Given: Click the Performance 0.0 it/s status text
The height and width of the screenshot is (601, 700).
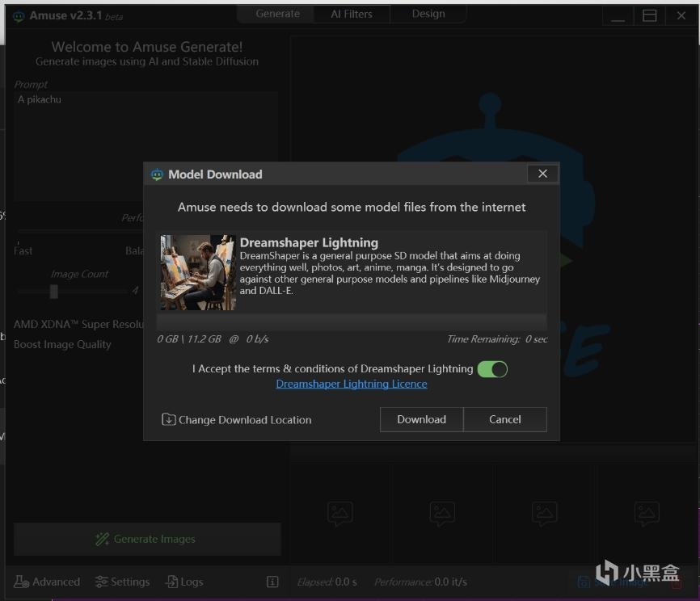Looking at the screenshot, I should 420,582.
